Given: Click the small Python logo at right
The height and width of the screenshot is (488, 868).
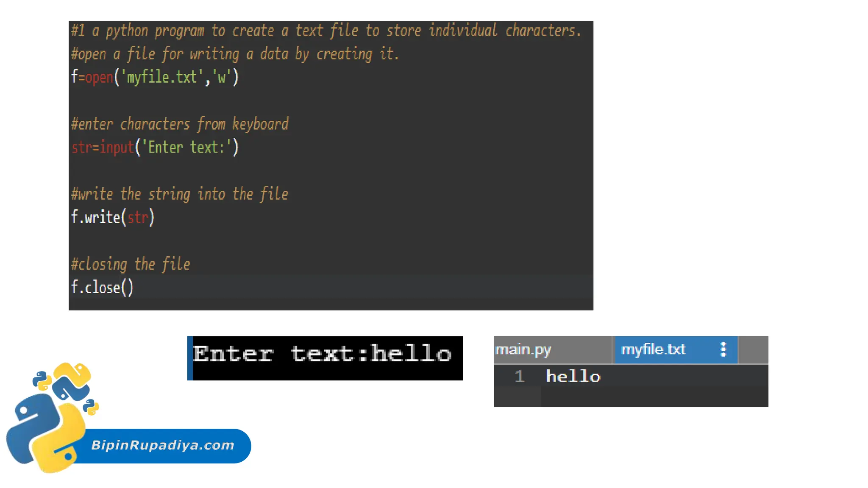Looking at the screenshot, I should click(91, 407).
